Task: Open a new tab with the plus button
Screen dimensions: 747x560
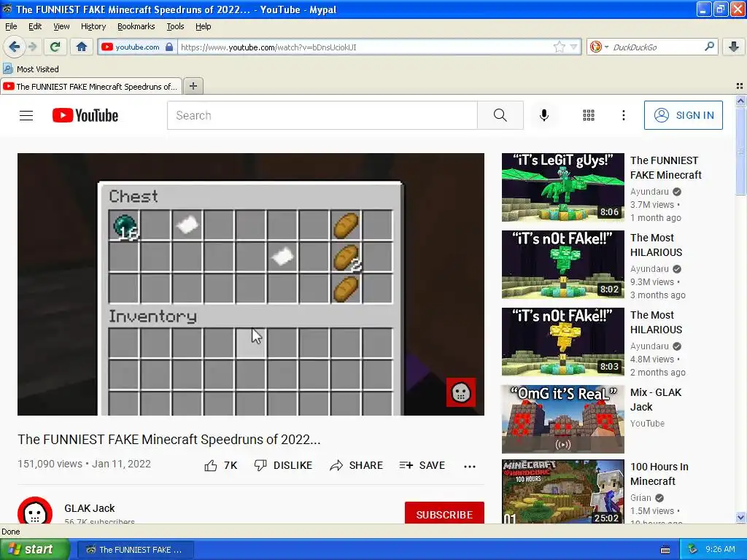Action: pos(193,86)
